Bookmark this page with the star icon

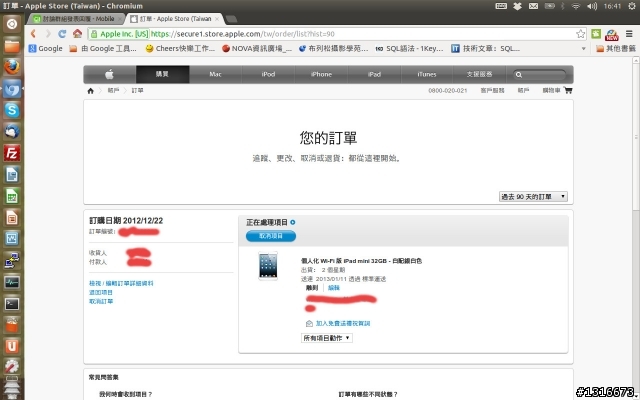click(580, 34)
